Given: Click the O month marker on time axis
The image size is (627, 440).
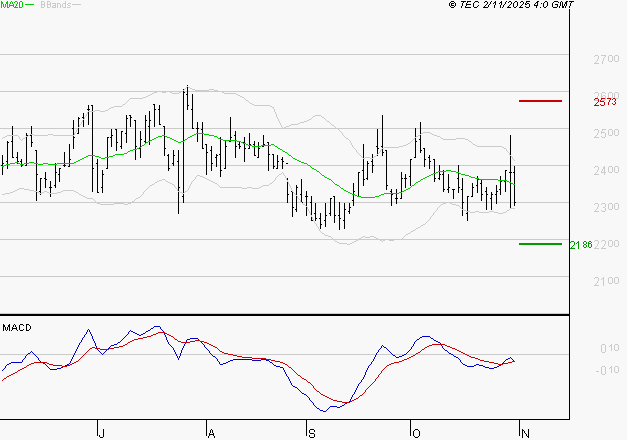Looking at the screenshot, I should [416, 433].
